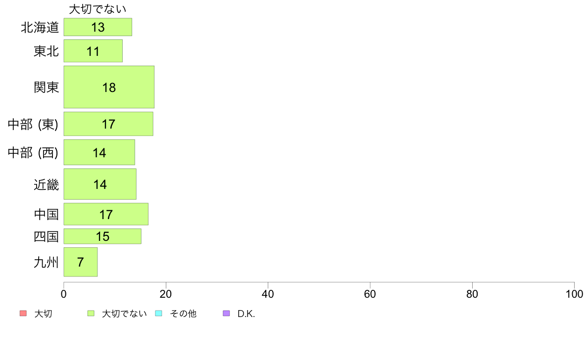The width and height of the screenshot is (588, 364).
Task: Select the 四国 bar showing 15
Action: point(102,236)
